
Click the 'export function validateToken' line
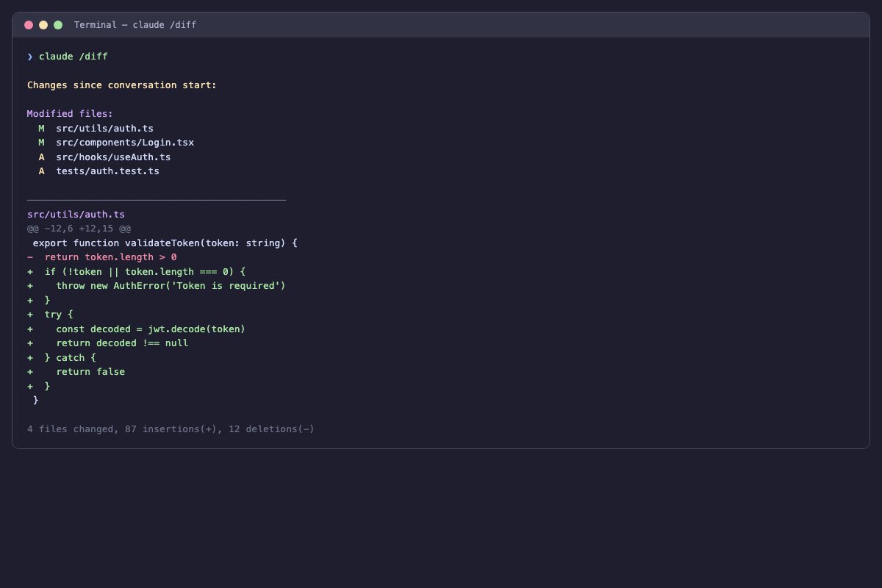tap(165, 243)
